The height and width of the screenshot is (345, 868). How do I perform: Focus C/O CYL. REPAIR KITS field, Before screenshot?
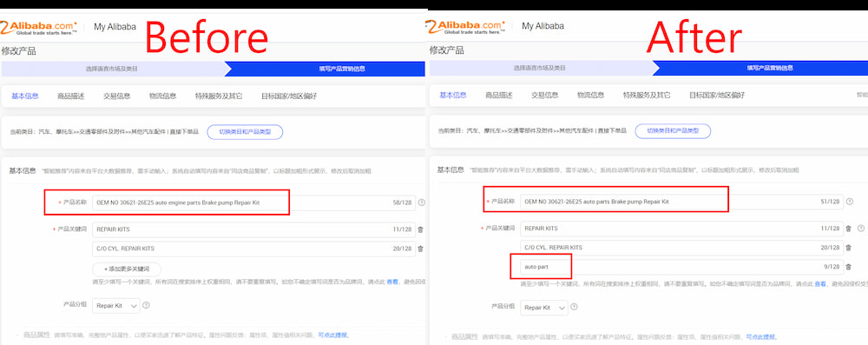(253, 249)
